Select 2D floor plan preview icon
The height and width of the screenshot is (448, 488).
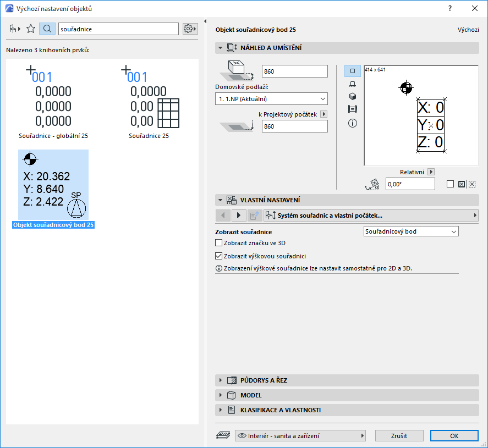point(352,71)
